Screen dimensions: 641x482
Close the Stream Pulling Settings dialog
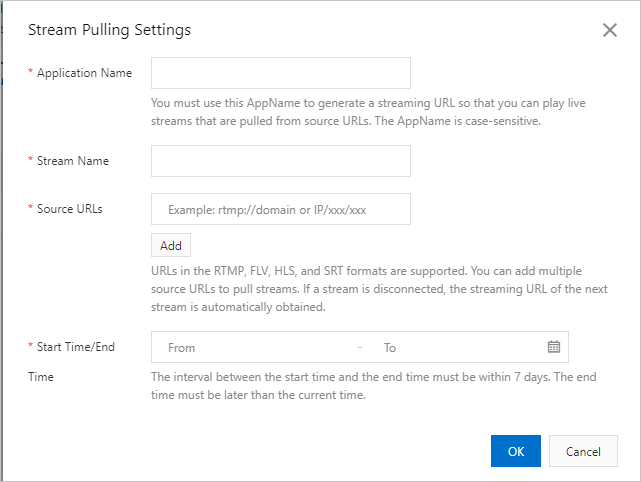tap(610, 30)
